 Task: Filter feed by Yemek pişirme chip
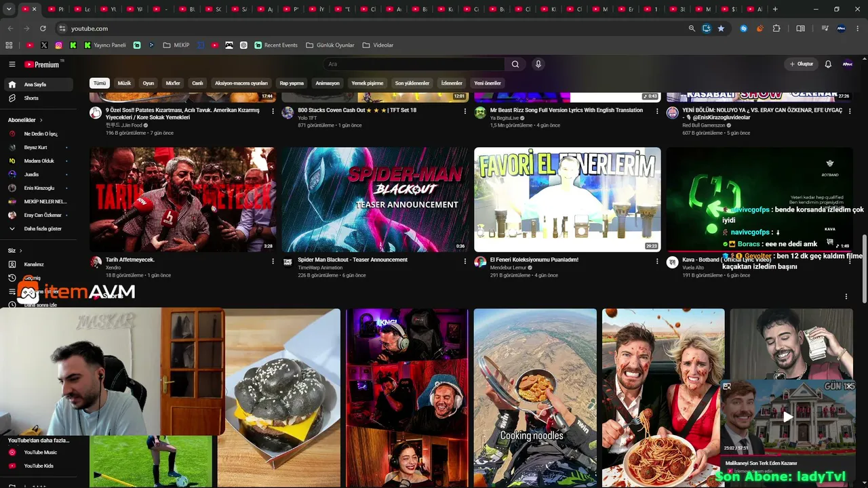tap(368, 83)
